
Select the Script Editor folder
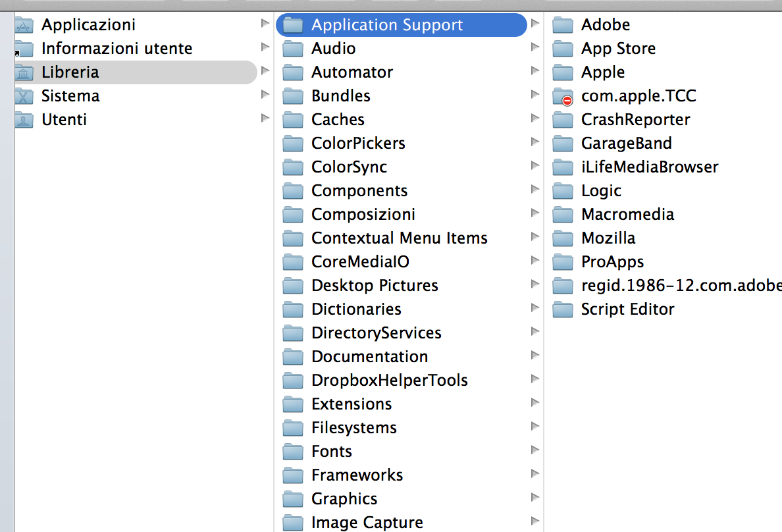click(627, 309)
